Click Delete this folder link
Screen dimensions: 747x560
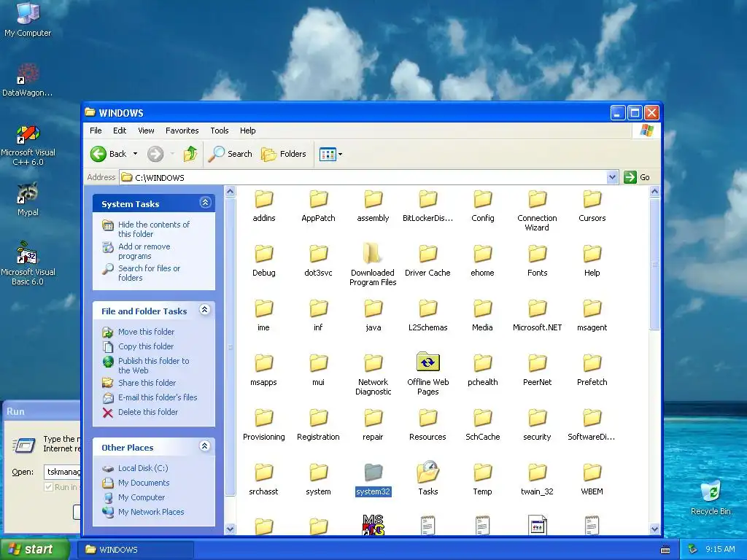(x=147, y=412)
